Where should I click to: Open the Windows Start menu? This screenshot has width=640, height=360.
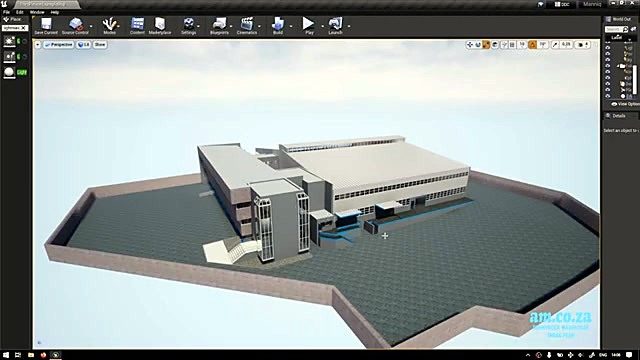point(5,355)
